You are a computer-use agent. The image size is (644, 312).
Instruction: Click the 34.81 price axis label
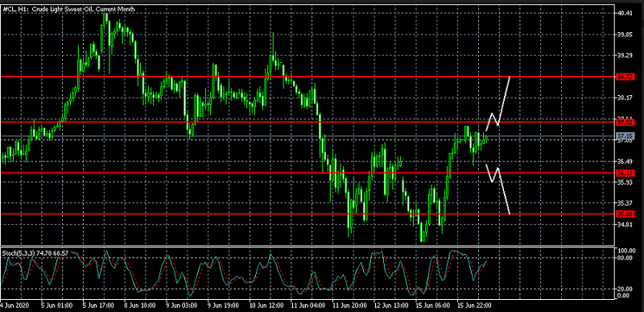(625, 224)
